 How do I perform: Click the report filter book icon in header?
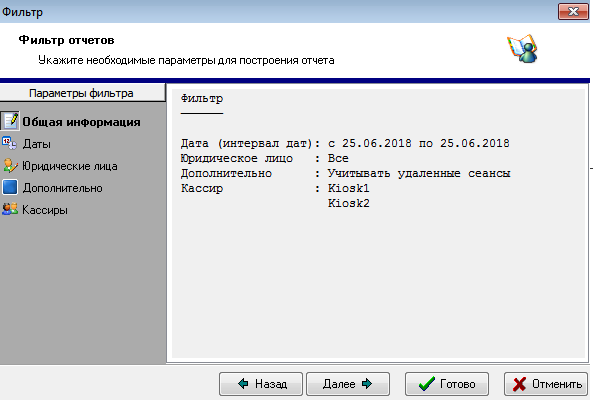(523, 49)
